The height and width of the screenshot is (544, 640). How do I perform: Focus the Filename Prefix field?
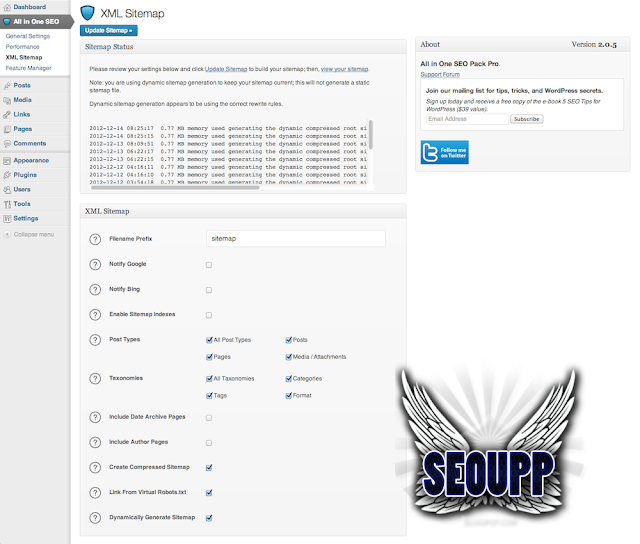pyautogui.click(x=296, y=239)
